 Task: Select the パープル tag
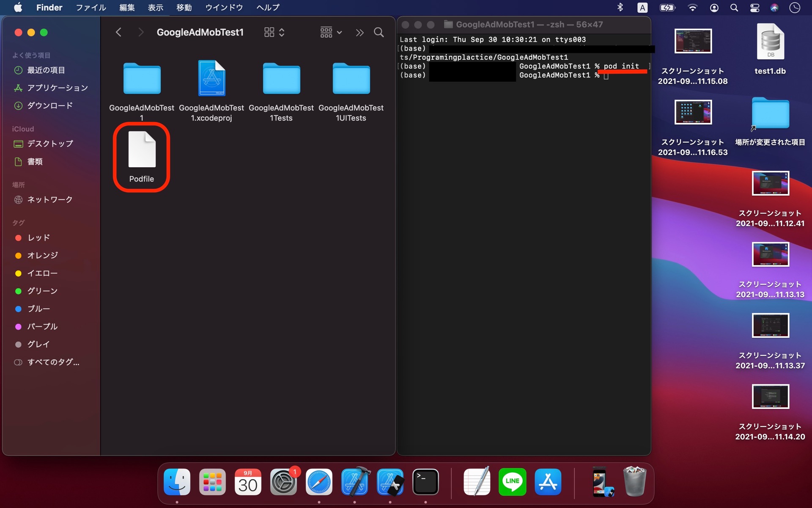[x=42, y=327]
